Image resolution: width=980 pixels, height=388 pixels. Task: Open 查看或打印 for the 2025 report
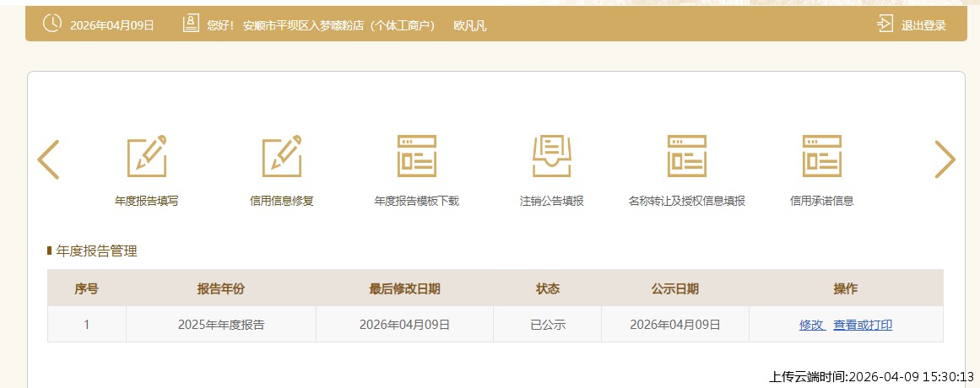pyautogui.click(x=863, y=325)
